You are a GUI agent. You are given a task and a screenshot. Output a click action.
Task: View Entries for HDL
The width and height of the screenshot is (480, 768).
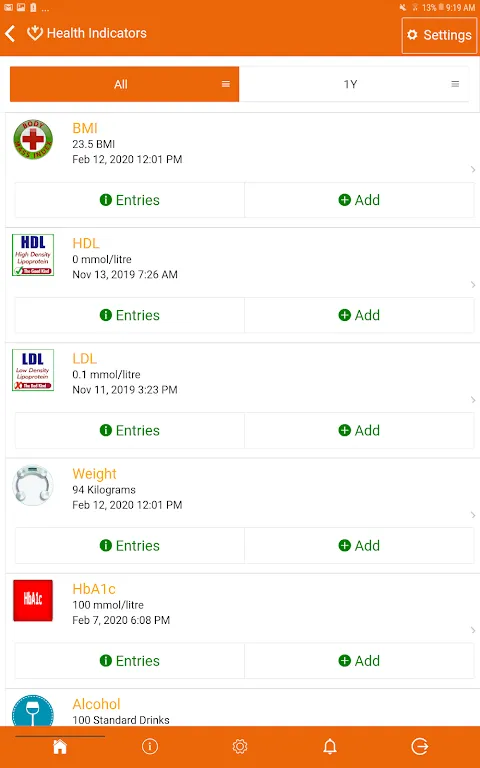(130, 315)
